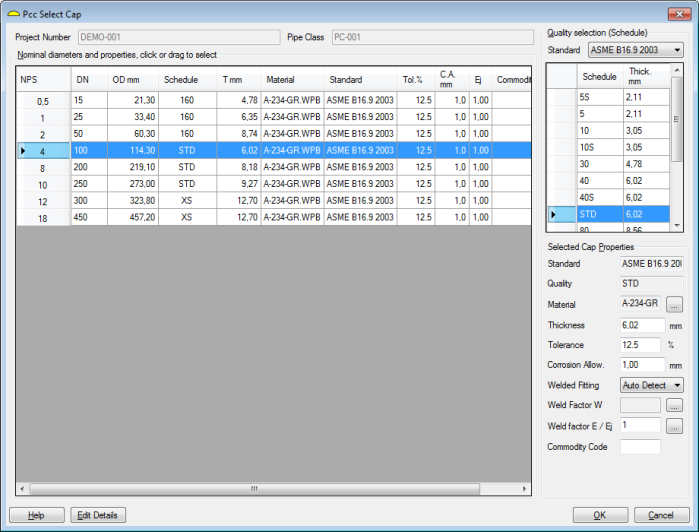Select the NPS 4 row header
This screenshot has height=532, width=699.
[43, 151]
